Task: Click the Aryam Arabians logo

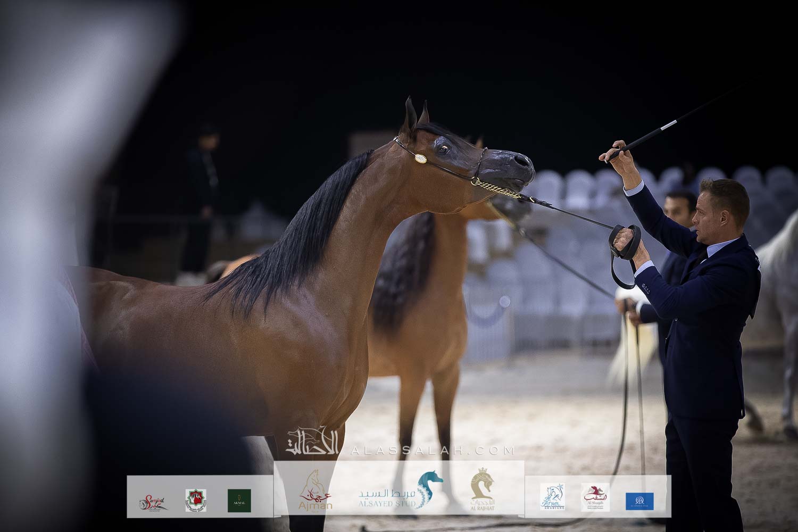Action: tap(552, 497)
